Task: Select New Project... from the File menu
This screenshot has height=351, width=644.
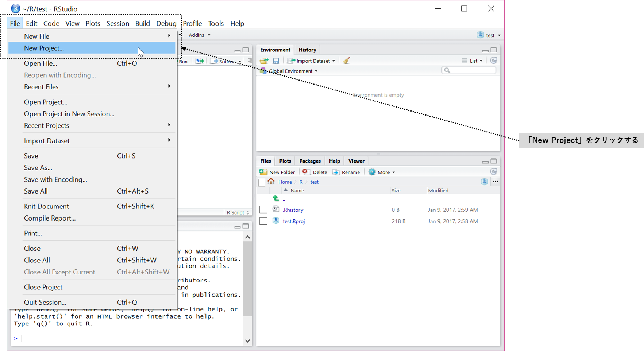Action: click(44, 48)
